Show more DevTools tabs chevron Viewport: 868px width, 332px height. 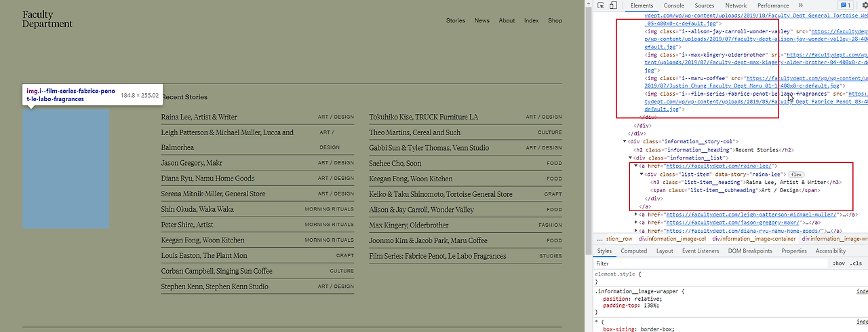pos(800,5)
